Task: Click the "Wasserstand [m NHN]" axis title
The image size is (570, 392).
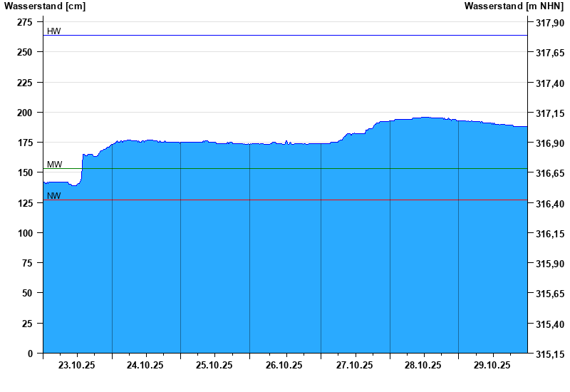Action: tap(513, 6)
